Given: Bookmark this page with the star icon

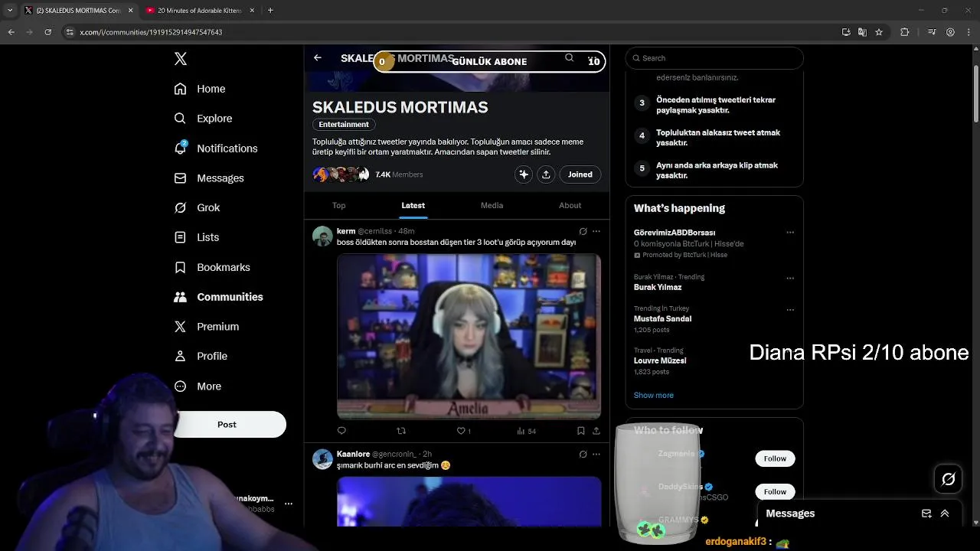Looking at the screenshot, I should [879, 32].
